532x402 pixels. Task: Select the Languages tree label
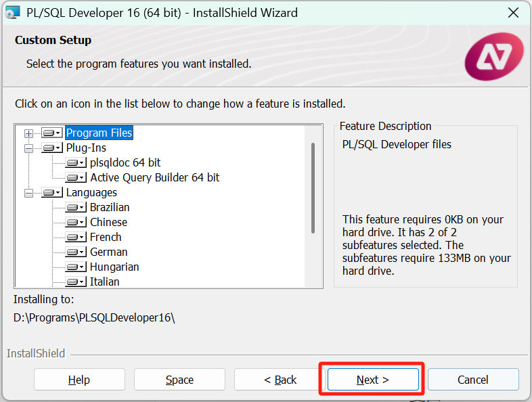pos(91,193)
